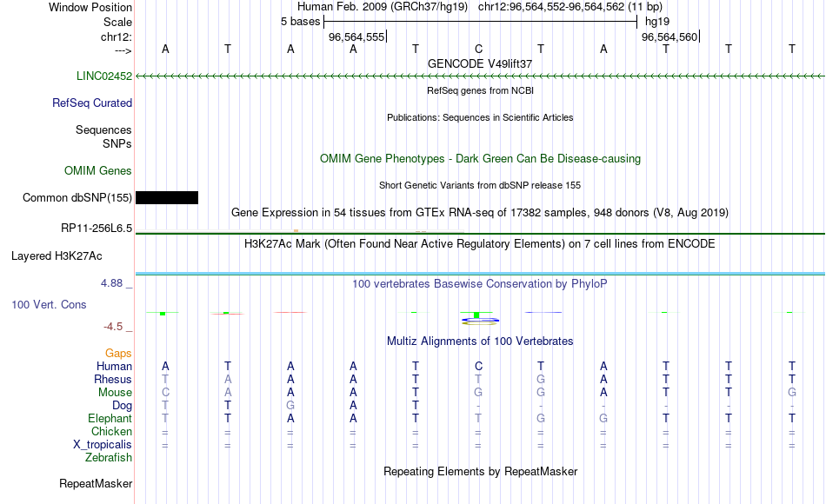
Task: Click the Human Feb. 2009 (GRCh37/hg19) text
Action: click(x=383, y=7)
